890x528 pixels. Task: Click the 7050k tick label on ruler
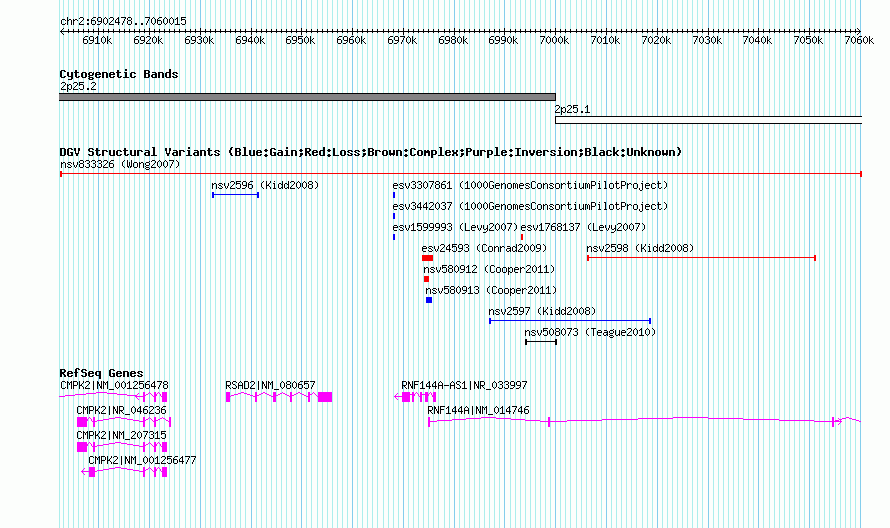pyautogui.click(x=808, y=40)
